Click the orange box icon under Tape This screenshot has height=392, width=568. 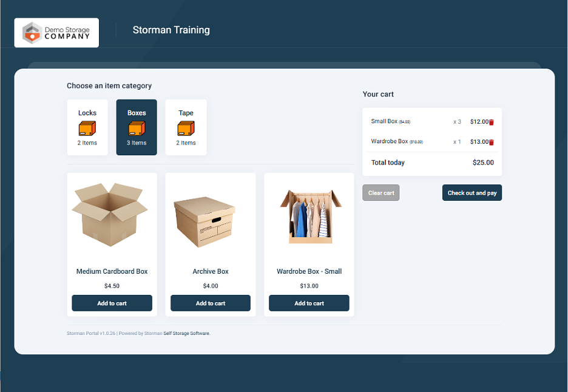tap(186, 128)
